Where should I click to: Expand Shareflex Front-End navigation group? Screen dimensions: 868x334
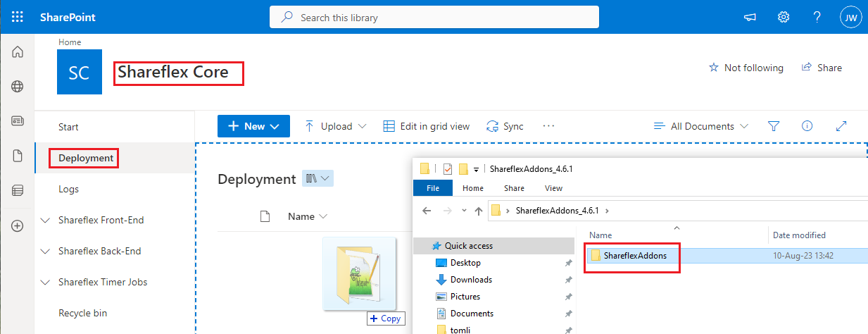click(46, 221)
